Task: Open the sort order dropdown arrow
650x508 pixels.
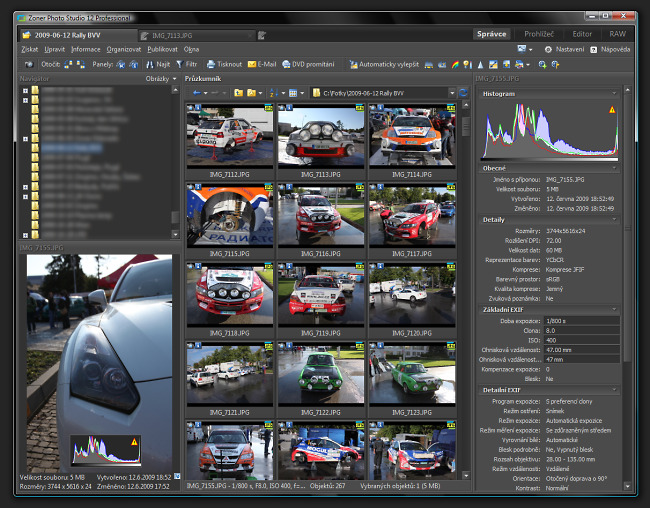Action: coord(283,93)
